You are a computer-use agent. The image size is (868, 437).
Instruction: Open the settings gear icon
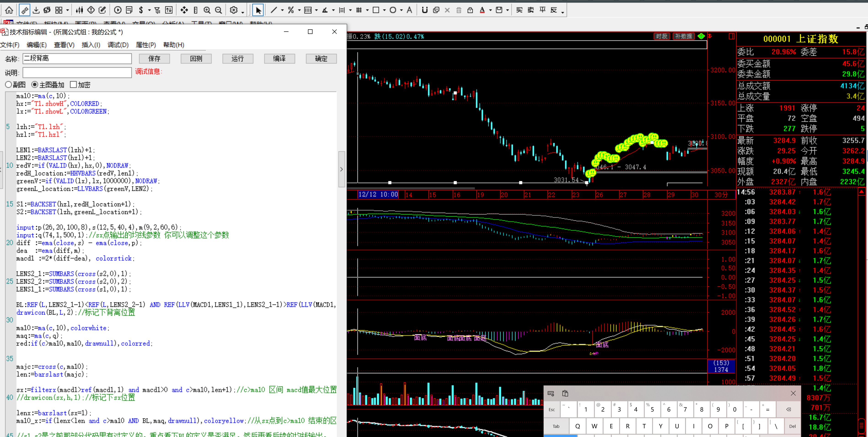(234, 10)
